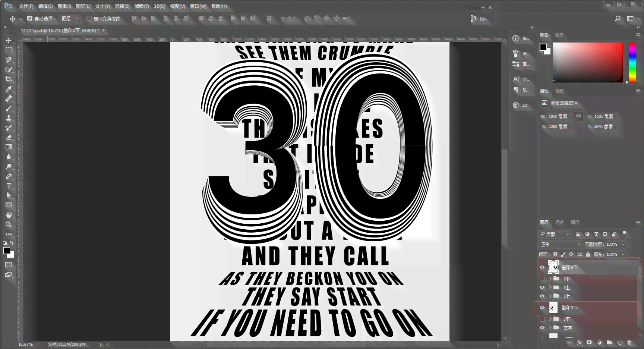Open the 滤镜(T) menu
Image resolution: width=644 pixels, height=349 pixels.
pos(142,6)
